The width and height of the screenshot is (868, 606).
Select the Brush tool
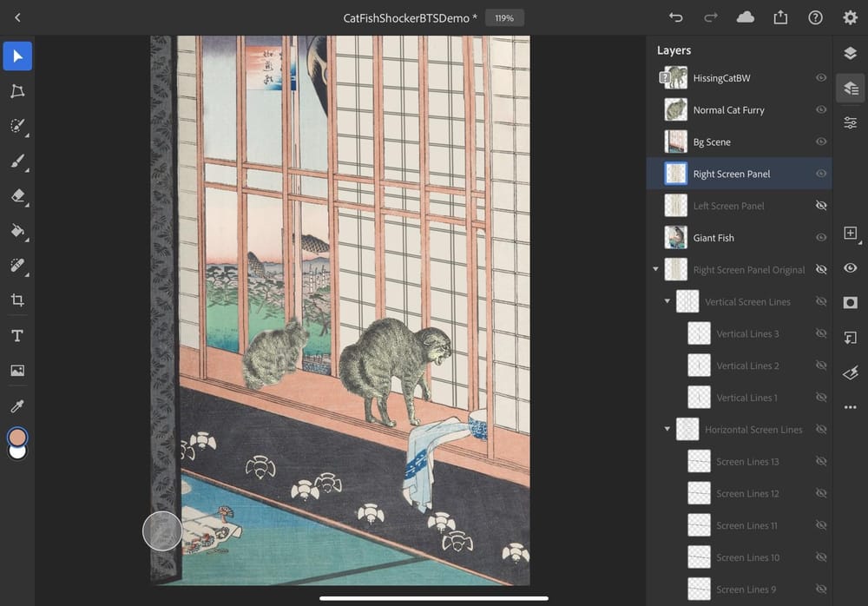(17, 161)
